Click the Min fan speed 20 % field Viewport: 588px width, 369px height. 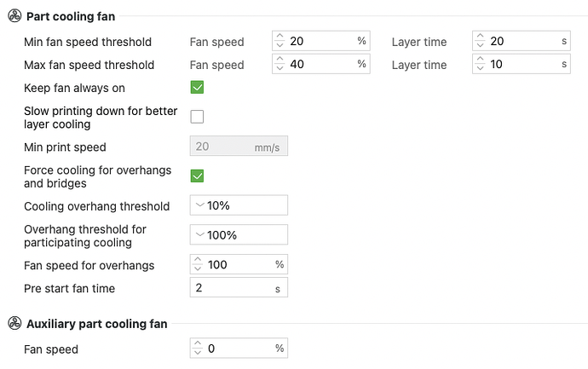point(321,41)
